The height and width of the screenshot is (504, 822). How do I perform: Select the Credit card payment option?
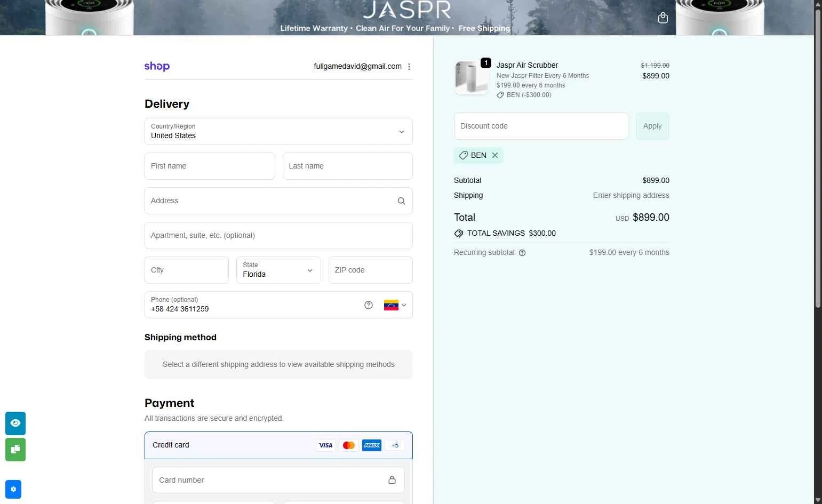(x=278, y=445)
